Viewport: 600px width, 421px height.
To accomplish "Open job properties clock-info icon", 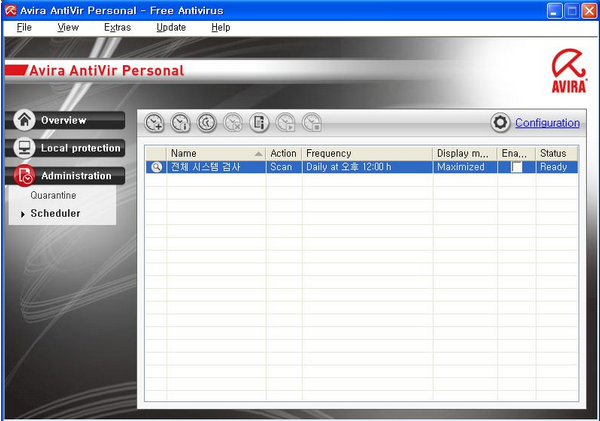I will click(x=181, y=123).
